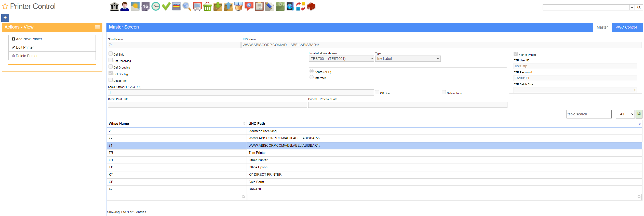The width and height of the screenshot is (644, 216).
Task: Toggle the Def Grouping checkbox
Action: click(x=111, y=66)
